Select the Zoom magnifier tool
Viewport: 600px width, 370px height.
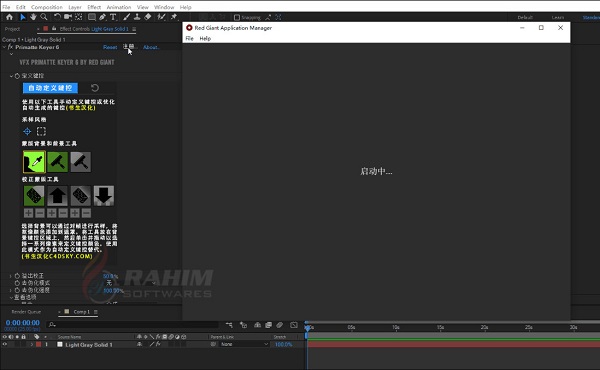(x=44, y=17)
